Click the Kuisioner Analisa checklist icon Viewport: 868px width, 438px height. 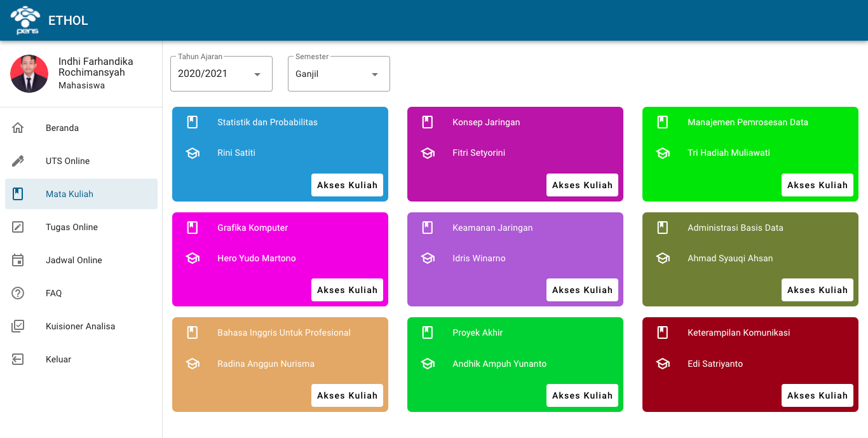point(18,326)
